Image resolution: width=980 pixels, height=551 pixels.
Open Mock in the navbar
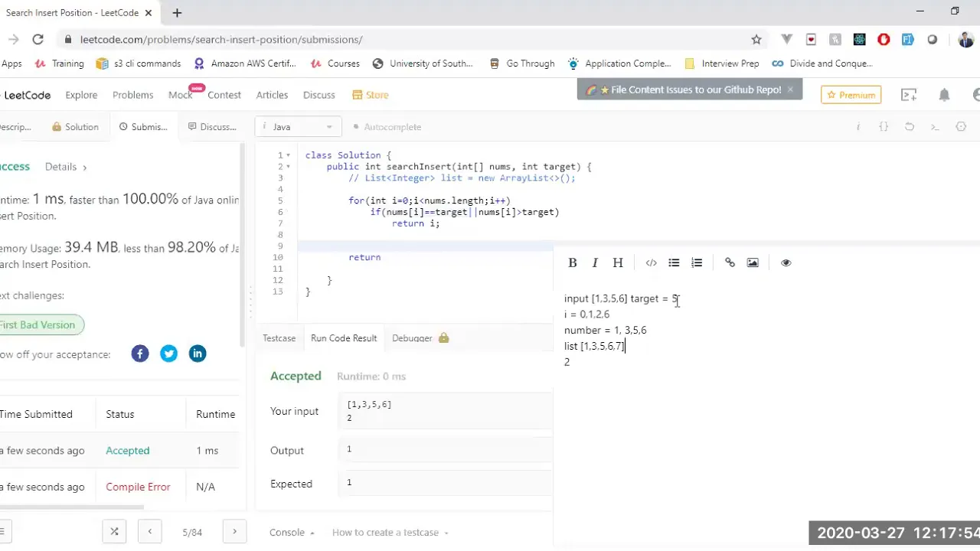pyautogui.click(x=181, y=95)
